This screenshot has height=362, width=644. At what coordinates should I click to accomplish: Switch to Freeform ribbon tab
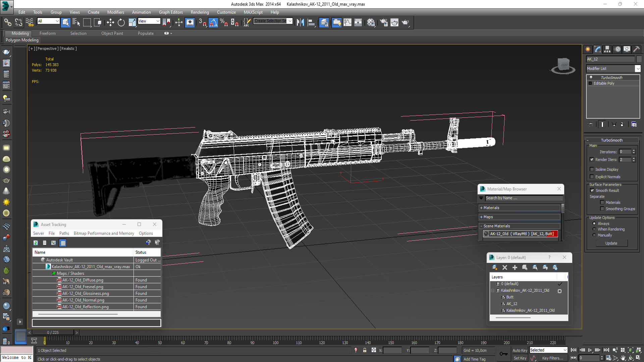[x=47, y=34]
